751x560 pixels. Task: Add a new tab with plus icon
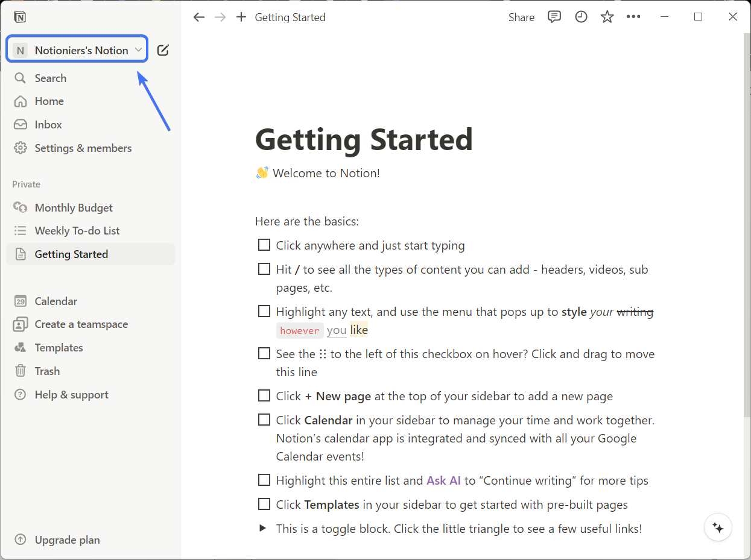241,17
